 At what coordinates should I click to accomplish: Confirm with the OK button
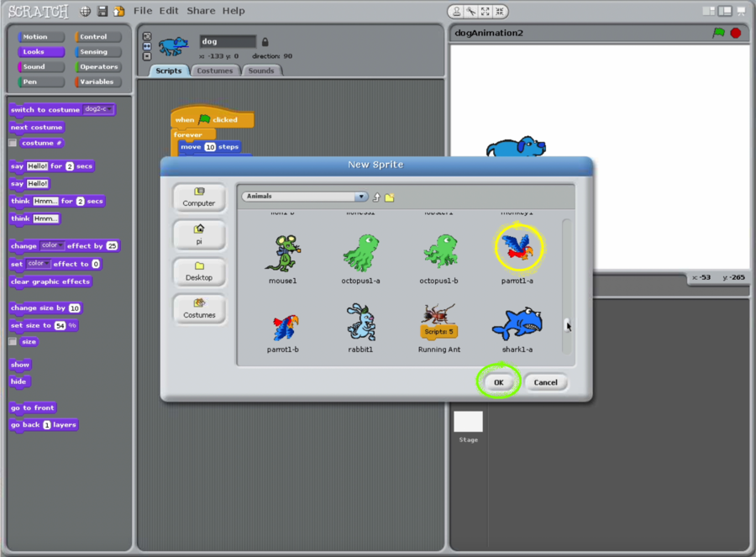pos(498,382)
